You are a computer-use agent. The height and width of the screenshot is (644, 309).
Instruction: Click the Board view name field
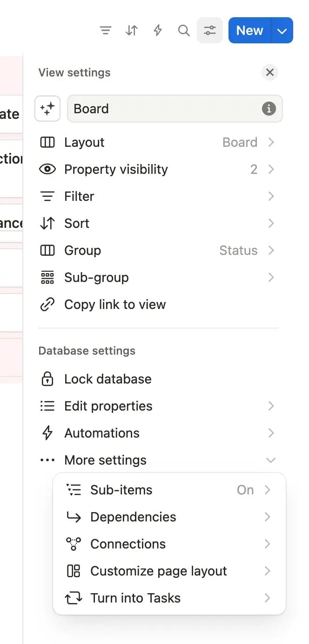pos(175,109)
